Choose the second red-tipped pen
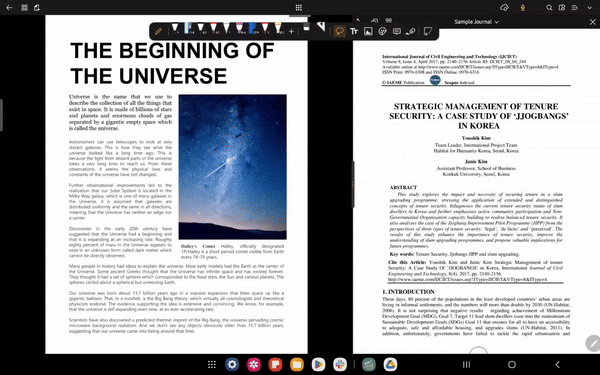600x375 pixels. pyautogui.click(x=265, y=28)
